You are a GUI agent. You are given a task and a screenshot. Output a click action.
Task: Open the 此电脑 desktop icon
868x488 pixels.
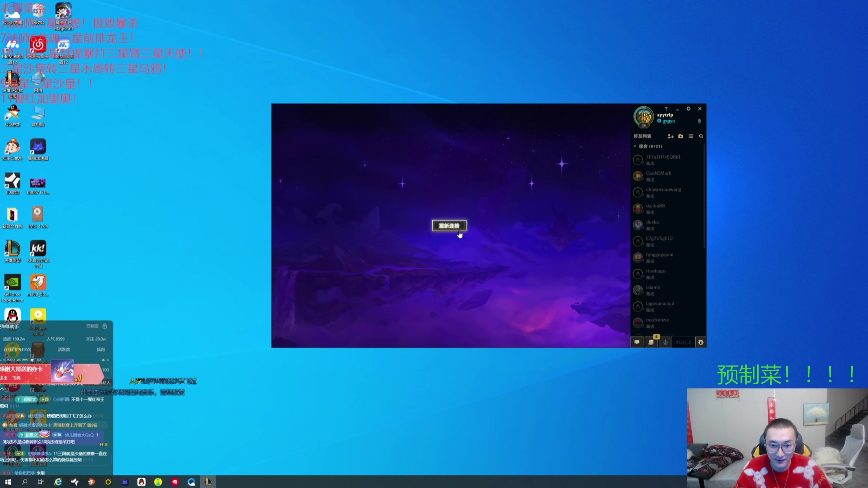pyautogui.click(x=38, y=116)
